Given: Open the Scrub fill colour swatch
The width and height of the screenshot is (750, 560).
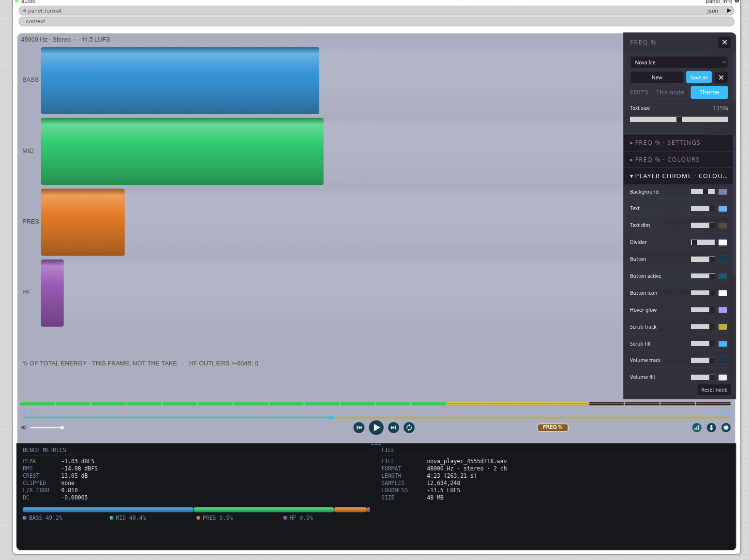Looking at the screenshot, I should click(x=722, y=344).
